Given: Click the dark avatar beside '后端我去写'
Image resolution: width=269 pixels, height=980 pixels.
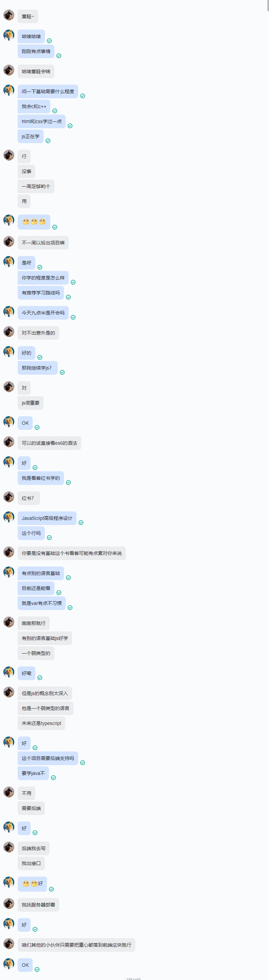Looking at the screenshot, I should tap(9, 847).
